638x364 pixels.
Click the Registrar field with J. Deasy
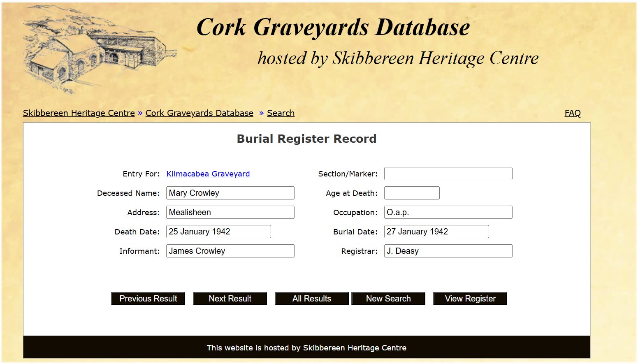point(448,251)
